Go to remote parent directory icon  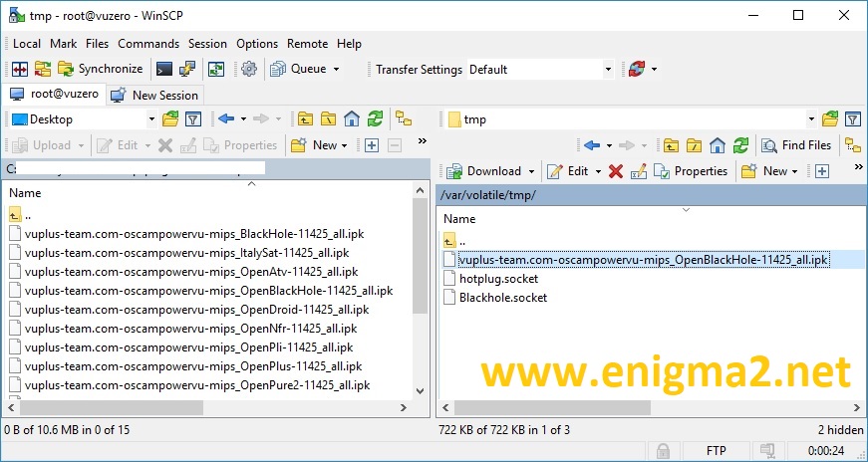click(671, 145)
